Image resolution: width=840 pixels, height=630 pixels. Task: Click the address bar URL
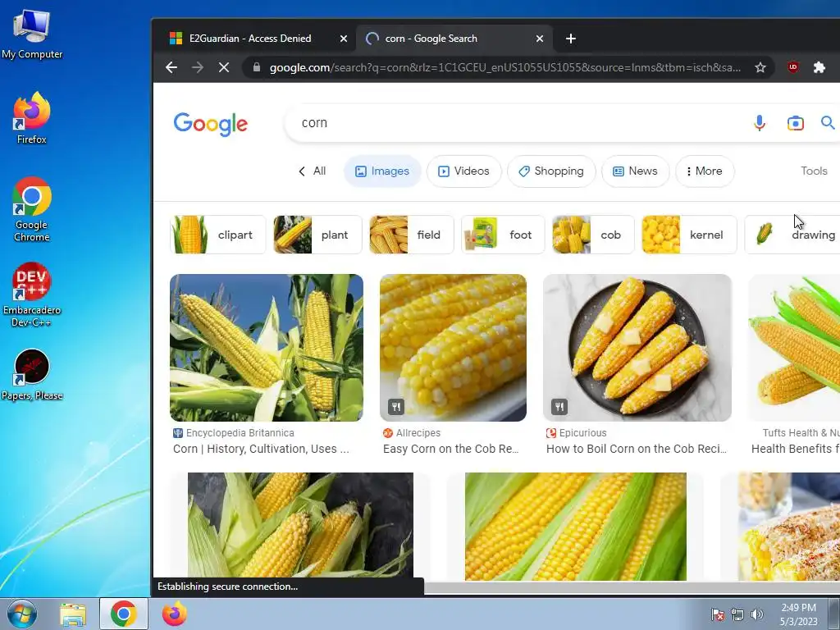tap(505, 67)
